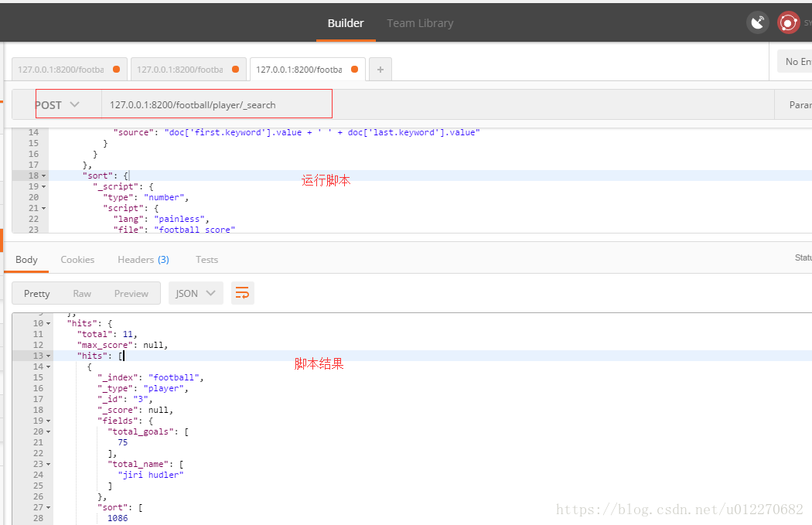The width and height of the screenshot is (812, 525).
Task: Collapse request body line 19 _script block
Action: pos(43,187)
